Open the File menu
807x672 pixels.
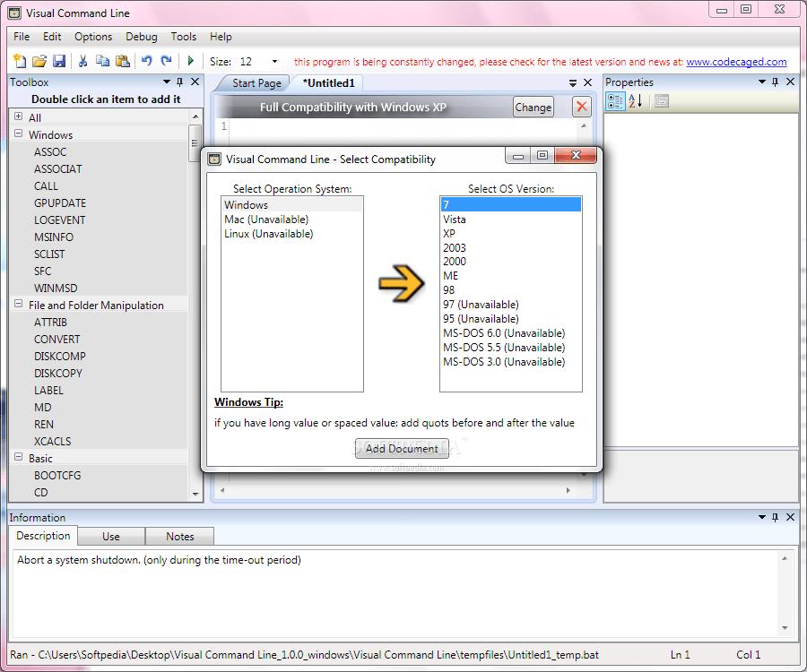pos(22,37)
